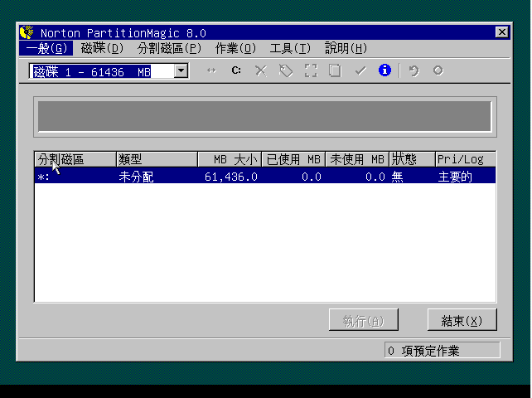This screenshot has width=532, height=398.
Task: Open the 說明(H) menu
Action: (x=346, y=49)
